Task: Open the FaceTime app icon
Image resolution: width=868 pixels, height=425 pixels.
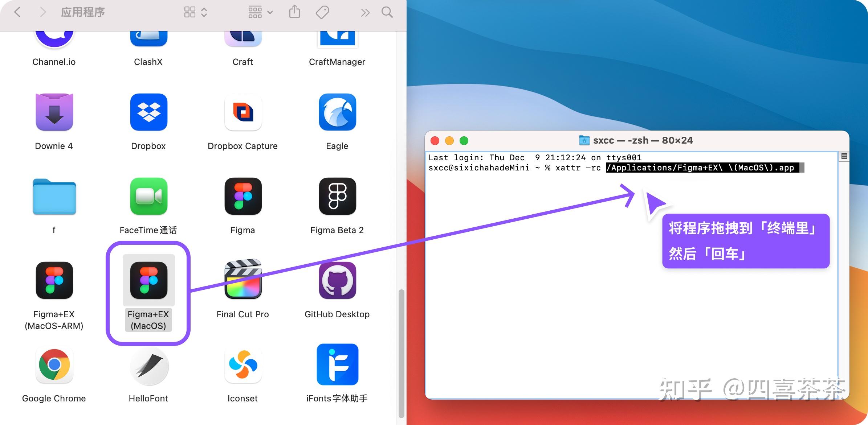Action: click(148, 196)
